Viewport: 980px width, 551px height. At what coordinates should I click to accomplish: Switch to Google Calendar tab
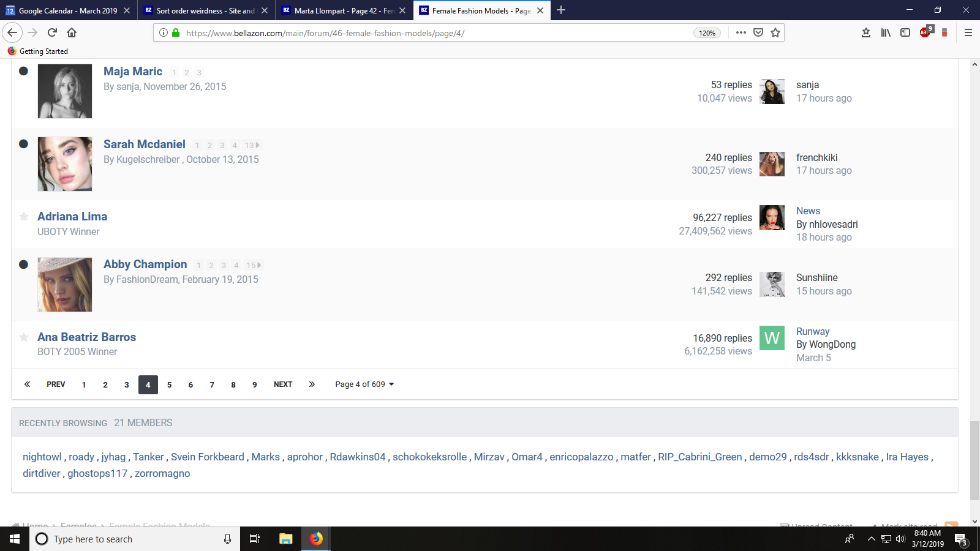pyautogui.click(x=67, y=10)
